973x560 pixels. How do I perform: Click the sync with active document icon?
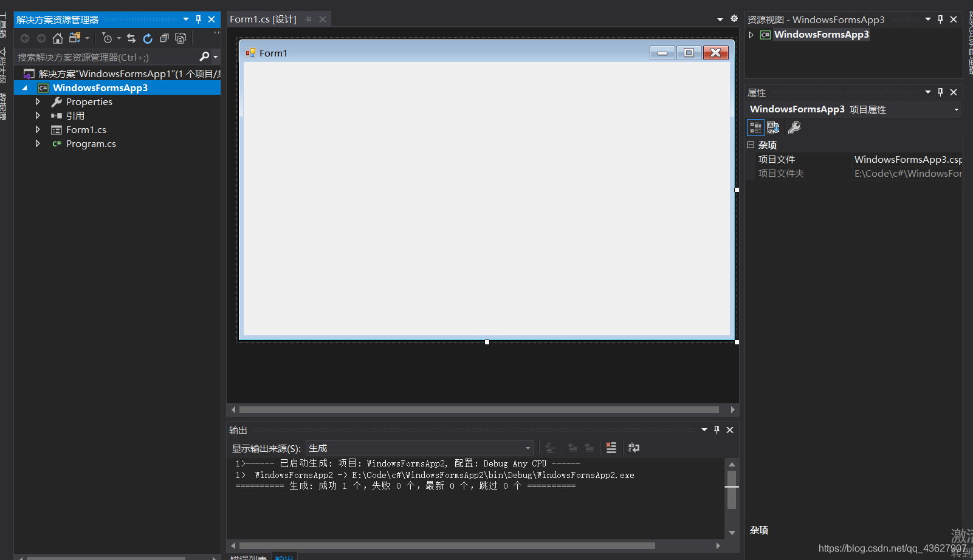[131, 38]
